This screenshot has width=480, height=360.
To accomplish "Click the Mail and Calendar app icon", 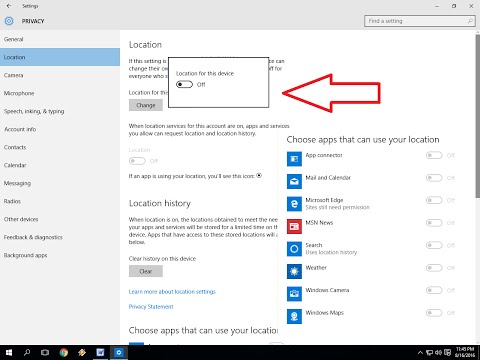I will click(x=294, y=181).
